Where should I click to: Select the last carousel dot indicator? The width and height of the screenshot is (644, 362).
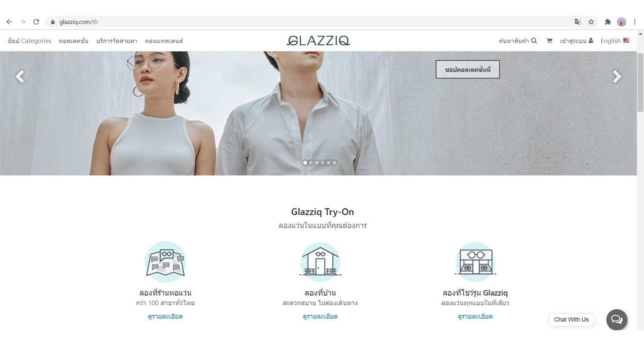(335, 162)
